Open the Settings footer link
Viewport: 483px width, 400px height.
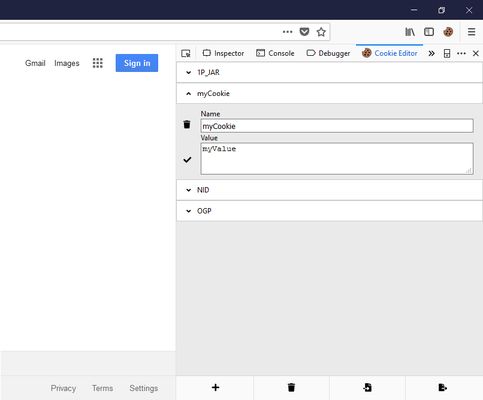coord(144,388)
